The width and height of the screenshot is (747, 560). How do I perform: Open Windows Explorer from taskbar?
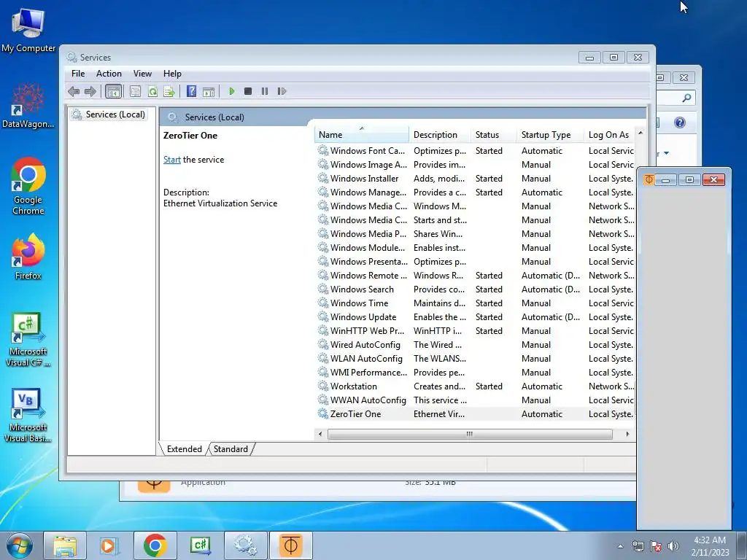[x=65, y=545]
